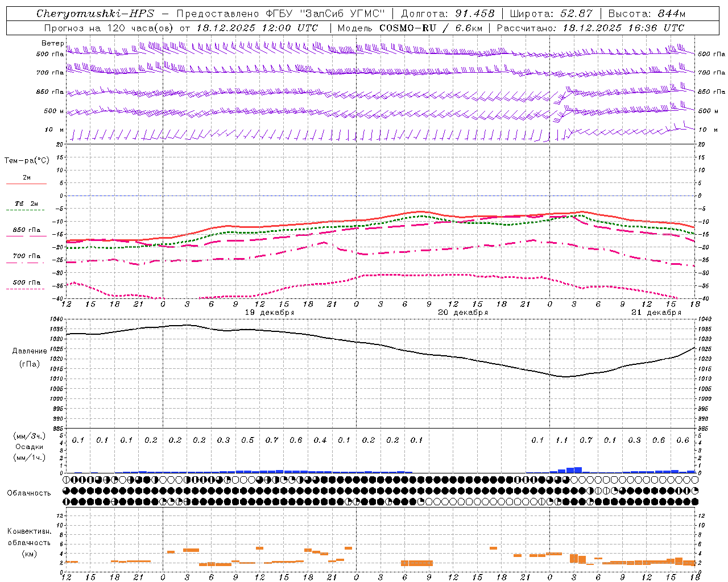
Task: Click the station title Cheryomushki-HPS
Action: click(95, 14)
